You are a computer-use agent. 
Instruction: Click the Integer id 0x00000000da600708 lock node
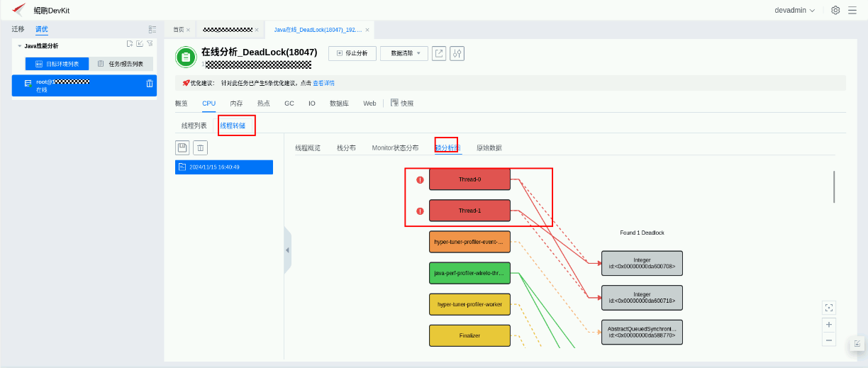tap(642, 263)
